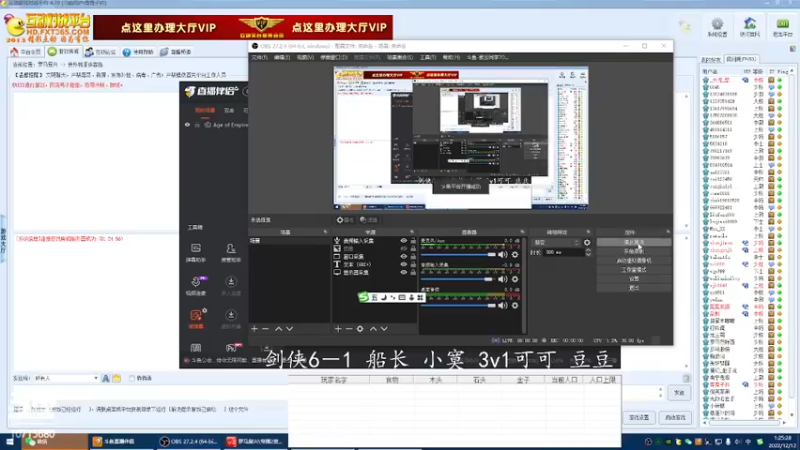Enable 悄悄话 checkbox in chat bar
Viewport: 800px width, 450px height.
132,378
